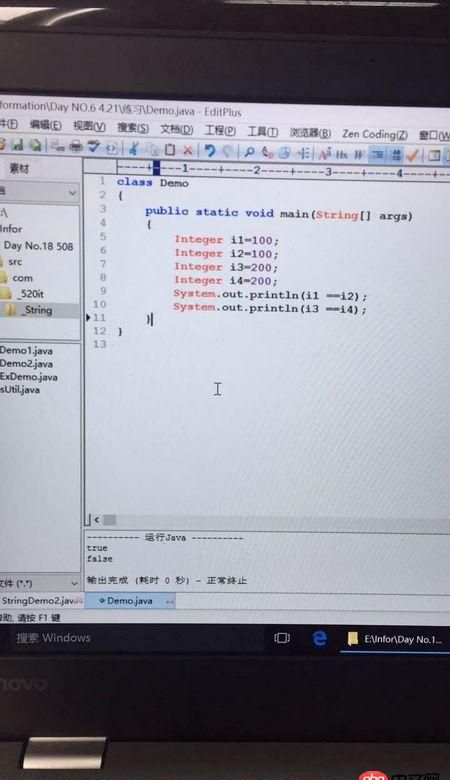Run the spell check toolbar icon
The width and height of the screenshot is (450, 780).
(93, 147)
